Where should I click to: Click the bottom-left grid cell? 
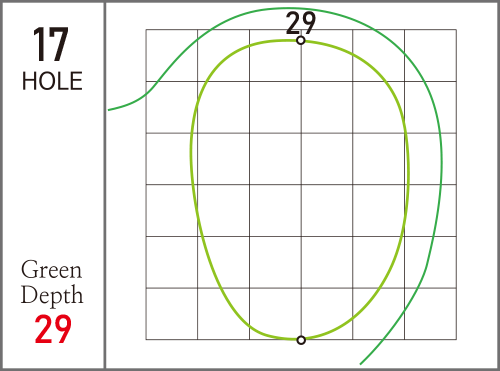click(172, 314)
